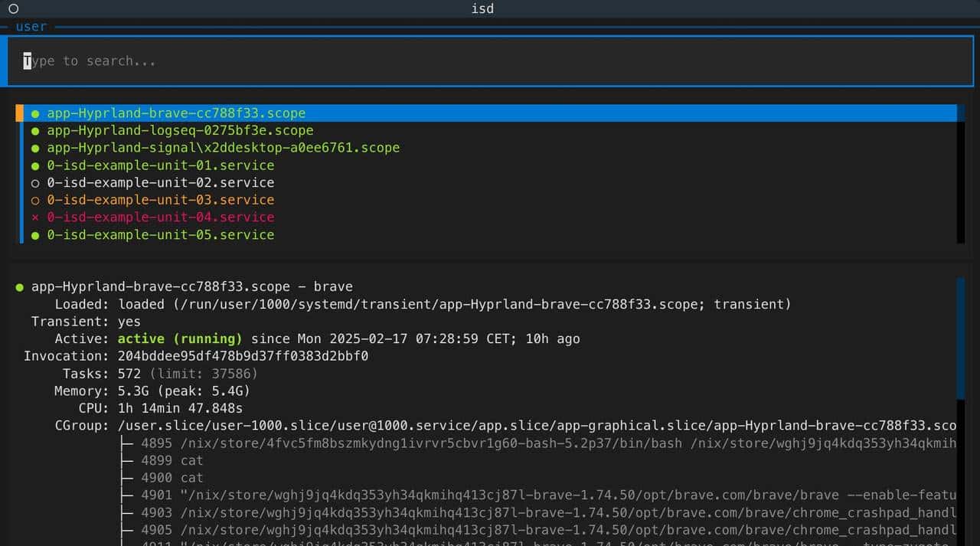Click hollow white circle of example-unit-02

(35, 183)
